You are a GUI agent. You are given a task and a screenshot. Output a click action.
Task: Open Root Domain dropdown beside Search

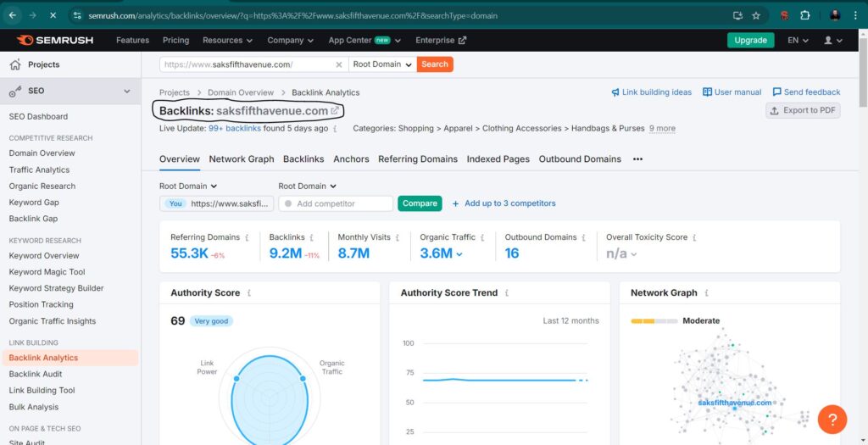[x=382, y=64]
